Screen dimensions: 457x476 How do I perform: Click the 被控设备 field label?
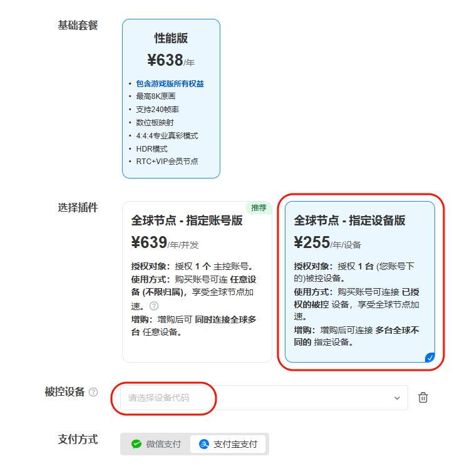[x=64, y=392]
